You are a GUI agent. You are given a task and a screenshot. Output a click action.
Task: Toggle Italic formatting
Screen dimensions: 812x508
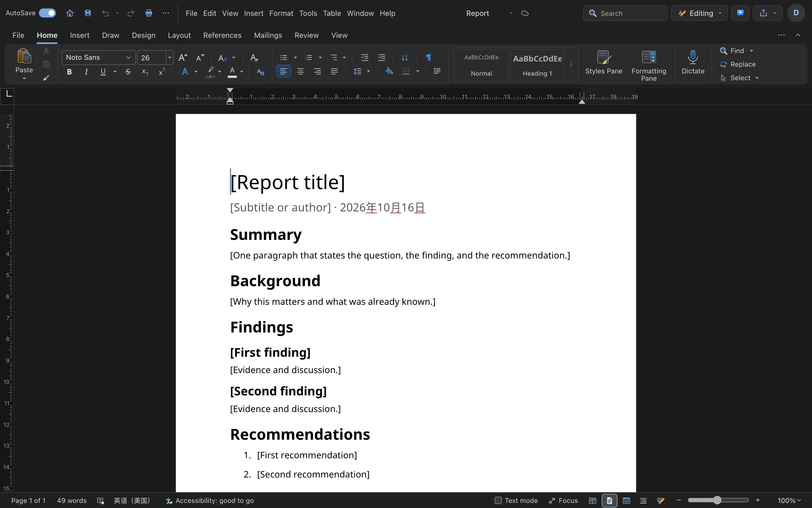coord(86,72)
